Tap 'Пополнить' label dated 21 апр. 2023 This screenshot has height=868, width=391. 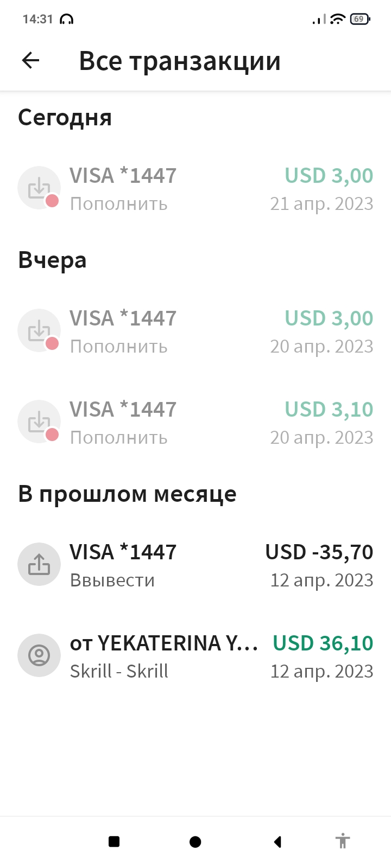pyautogui.click(x=119, y=205)
